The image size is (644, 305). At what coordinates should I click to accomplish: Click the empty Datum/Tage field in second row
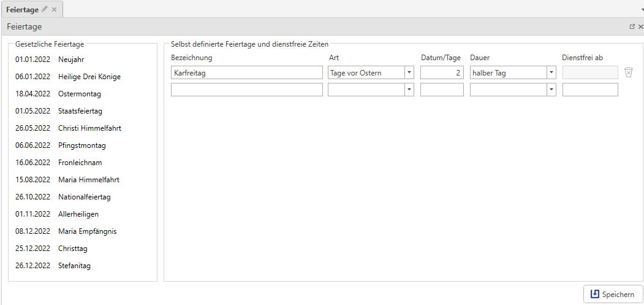[442, 90]
